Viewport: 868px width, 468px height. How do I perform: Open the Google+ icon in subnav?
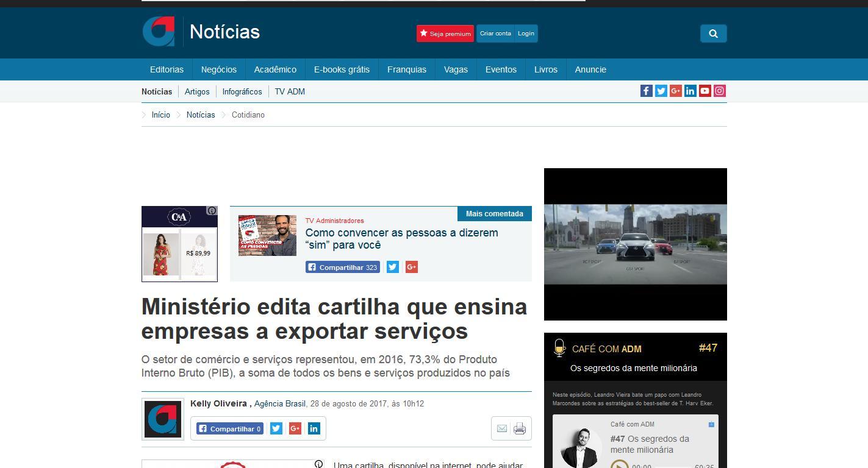(x=676, y=91)
